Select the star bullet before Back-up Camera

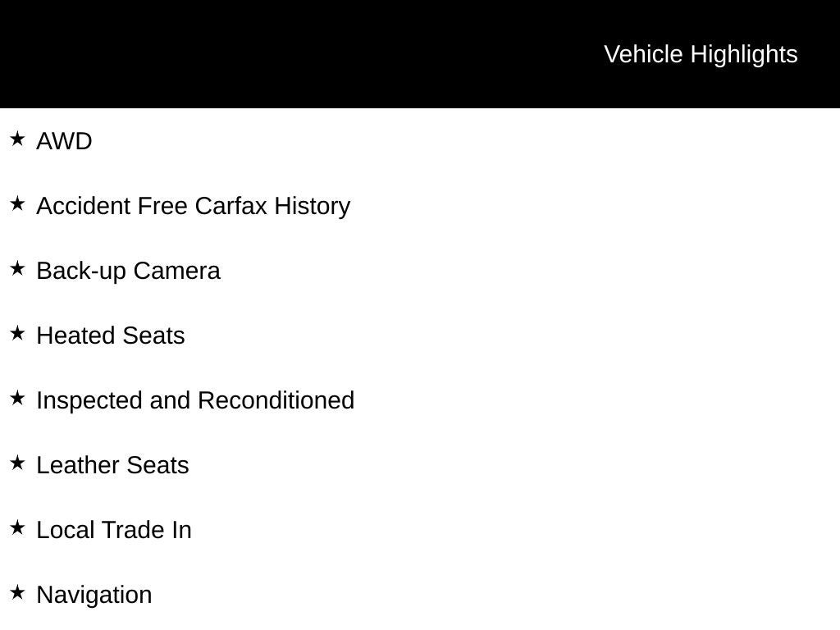17,269
